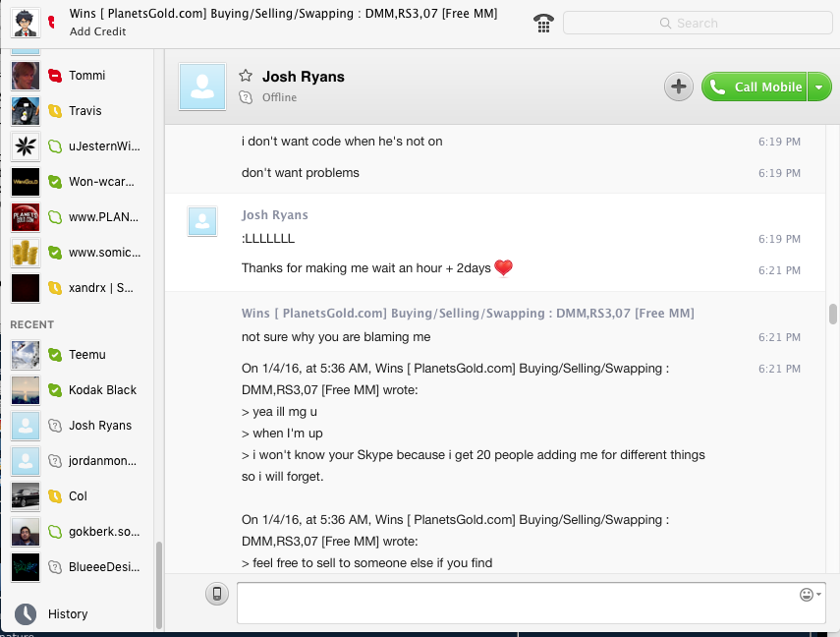Click your own profile avatar at top
This screenshot has width=840, height=637.
coord(26,23)
